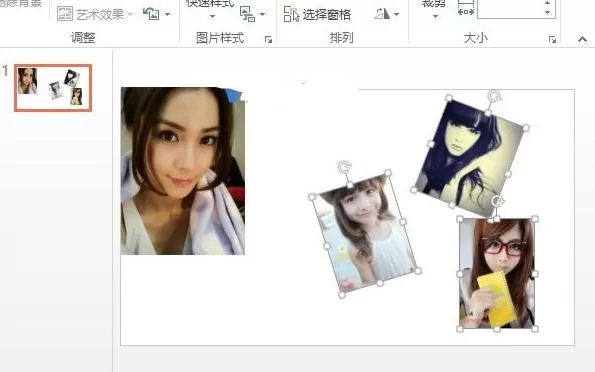Expand the rotate objects dropdown arrow
Viewport: 595px width, 372px height.
(x=397, y=14)
